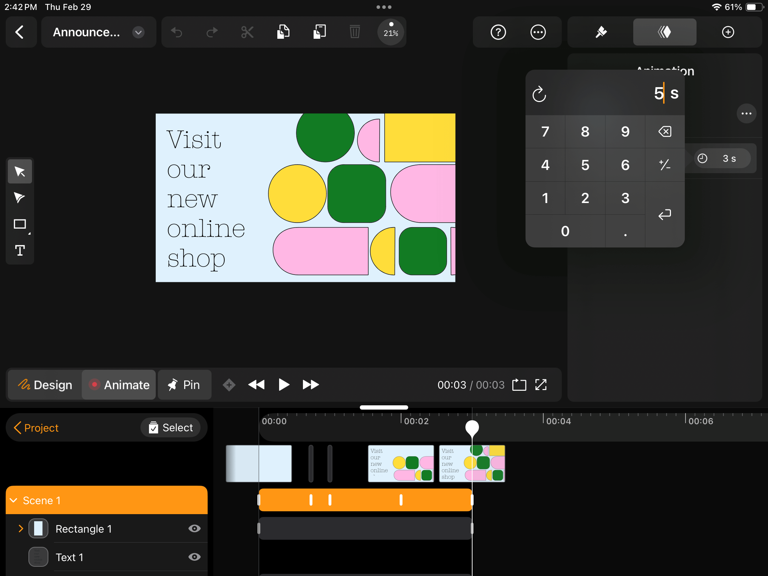Tap keypad digit 2
Screen dimensions: 768x576
pos(585,198)
